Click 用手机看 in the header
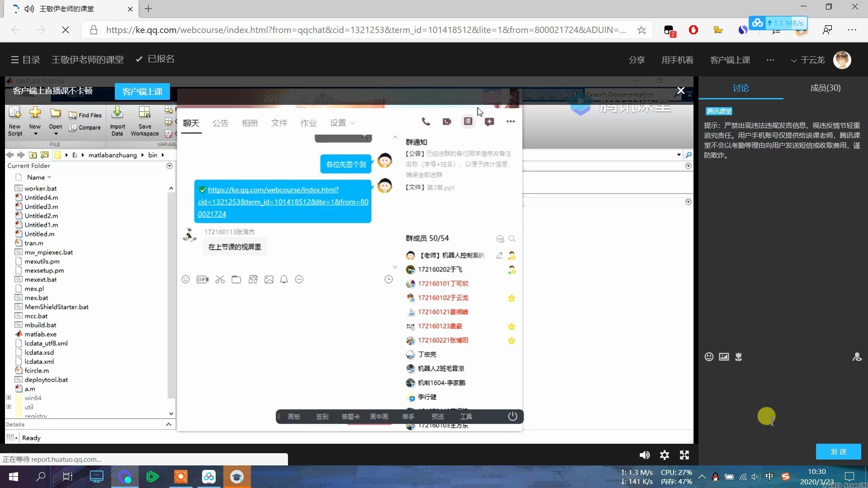 pos(677,60)
